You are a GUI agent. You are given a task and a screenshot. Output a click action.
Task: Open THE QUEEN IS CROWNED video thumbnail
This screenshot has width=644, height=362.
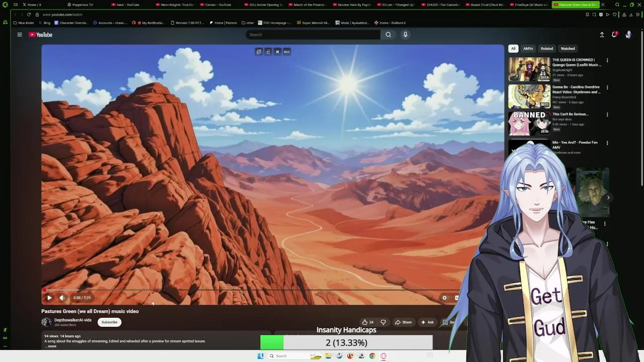529,69
